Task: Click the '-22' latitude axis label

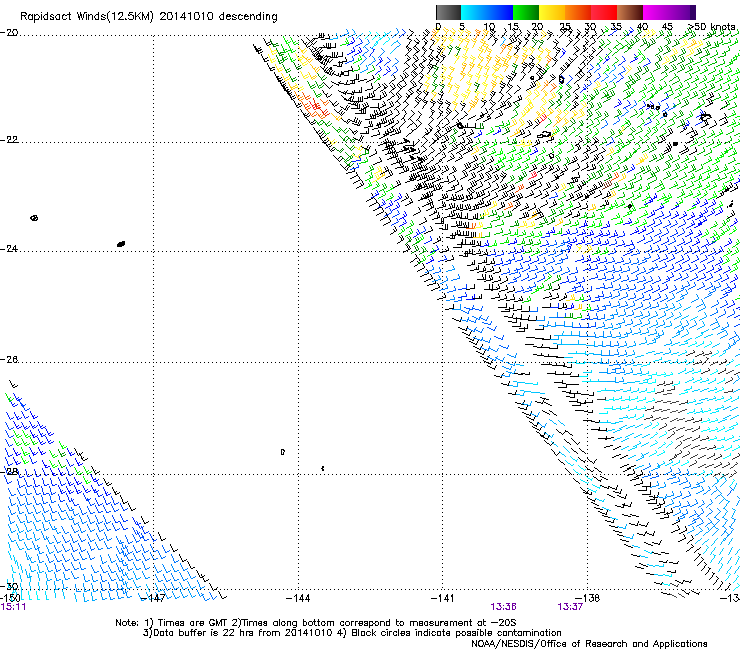Action: [x=9, y=140]
